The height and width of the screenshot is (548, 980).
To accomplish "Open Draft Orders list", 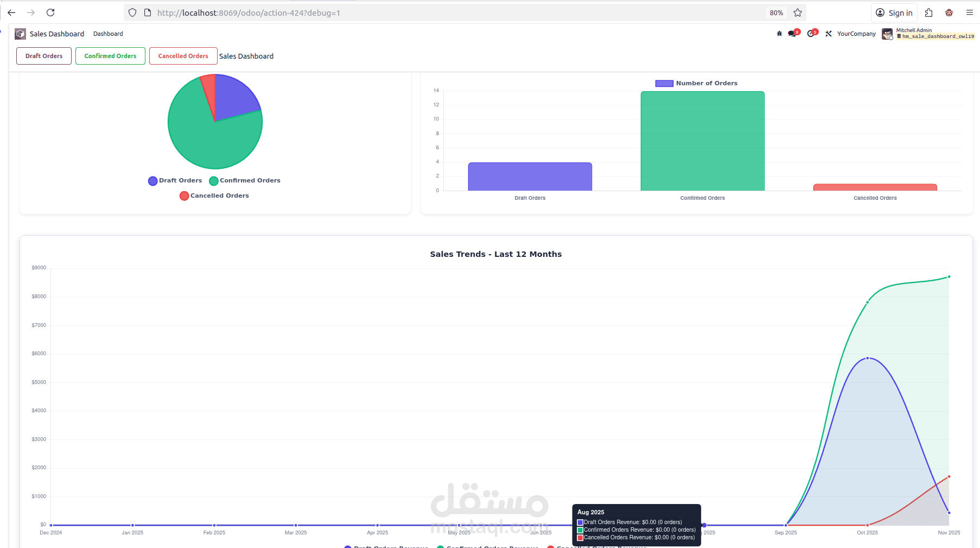I will (44, 56).
